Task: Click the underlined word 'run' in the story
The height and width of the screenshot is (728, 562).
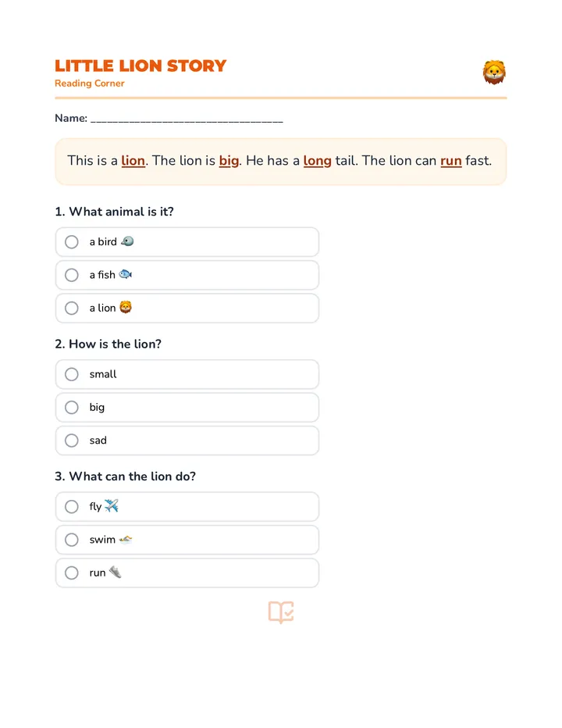Action: tap(451, 161)
